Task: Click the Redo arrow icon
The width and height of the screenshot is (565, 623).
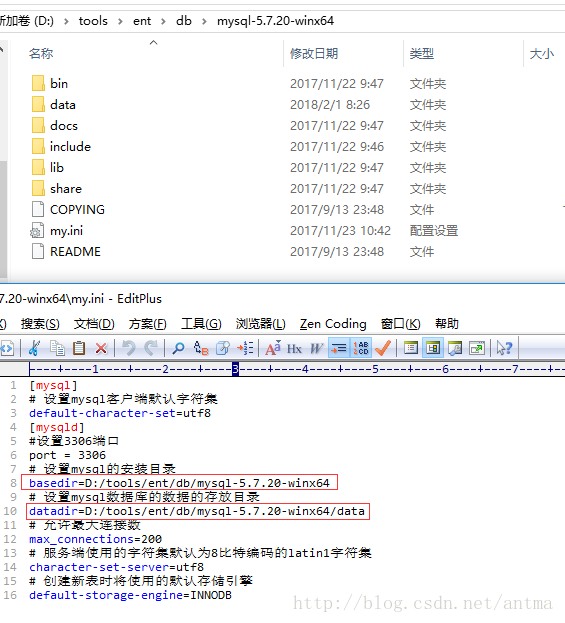Action: (151, 348)
